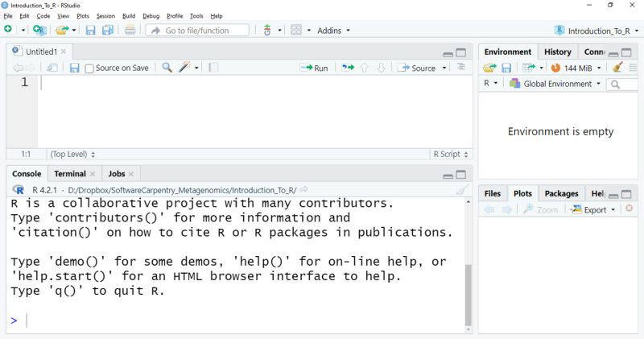Open the Export plot dropdown
The width and height of the screenshot is (644, 339).
593,209
